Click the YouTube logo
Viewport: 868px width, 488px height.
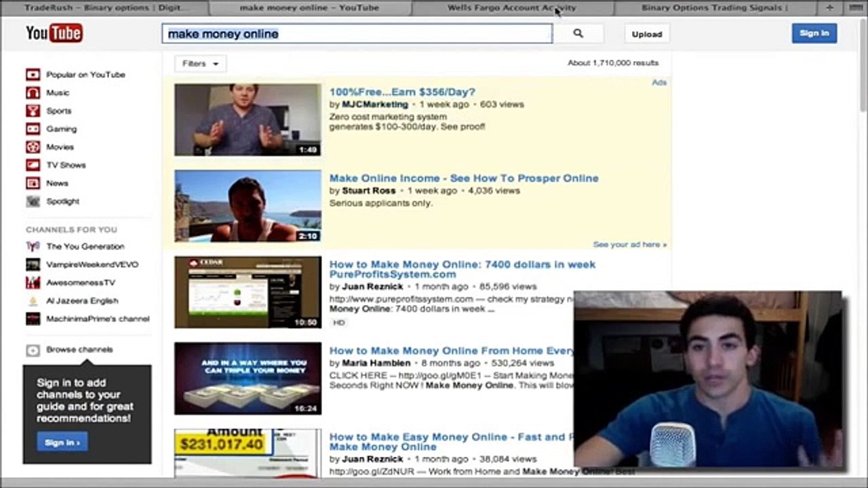[x=54, y=33]
